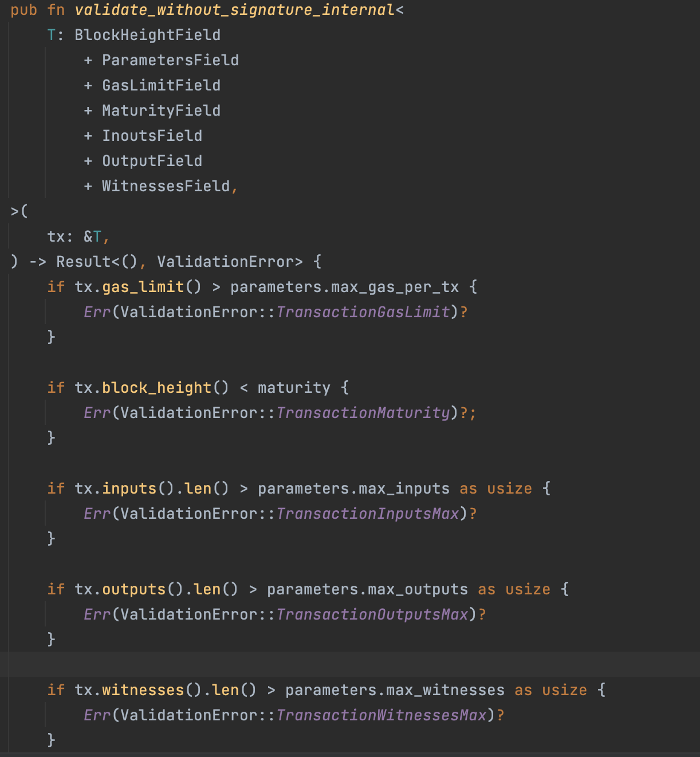700x757 pixels.
Task: Click parameters.max_witnesses
Action: coord(395,690)
